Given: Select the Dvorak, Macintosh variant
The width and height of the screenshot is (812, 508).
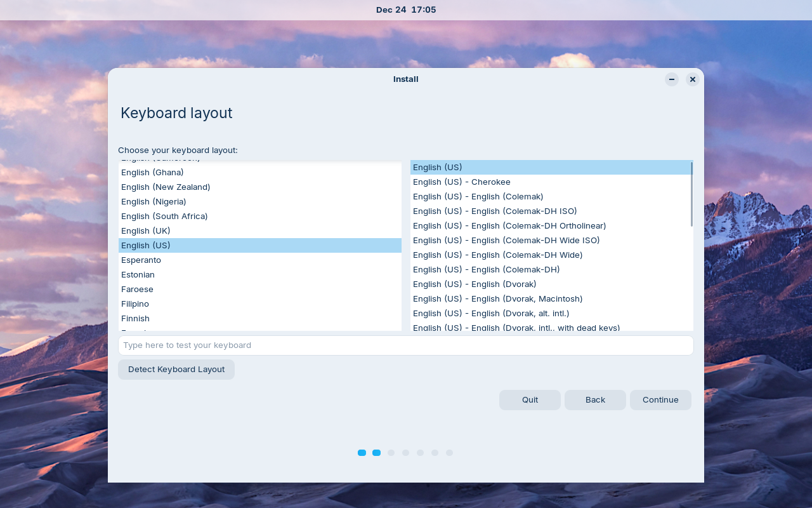Looking at the screenshot, I should 497,298.
